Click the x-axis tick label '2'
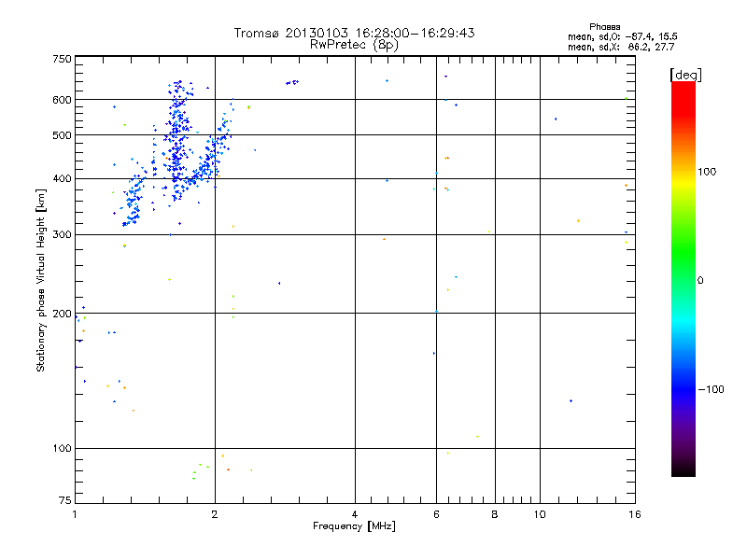The width and height of the screenshot is (747, 560). [x=215, y=514]
